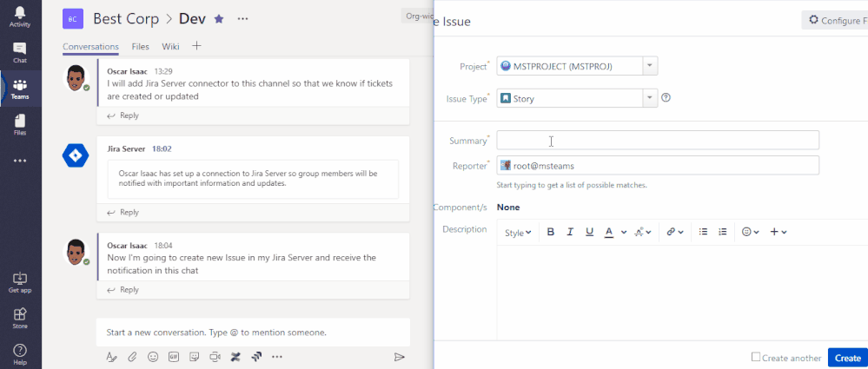This screenshot has height=369, width=868.
Task: Open the emoticon dropdown in editor toolbar
Action: [x=750, y=233]
